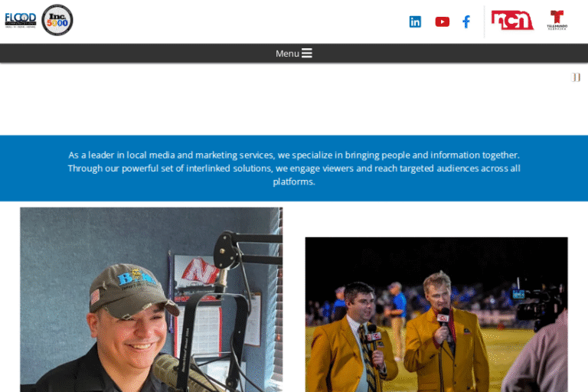
Task: Pause the slideshow with the pause icon
Action: (576, 77)
